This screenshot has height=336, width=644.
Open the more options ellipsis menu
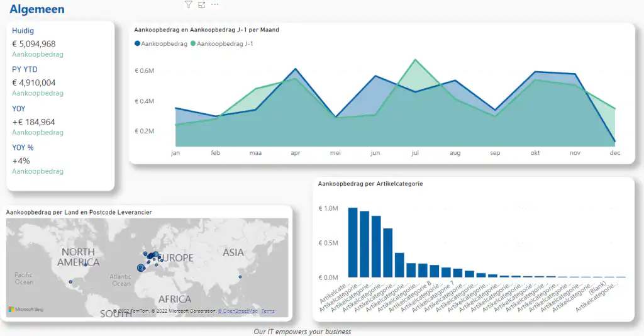215,4
